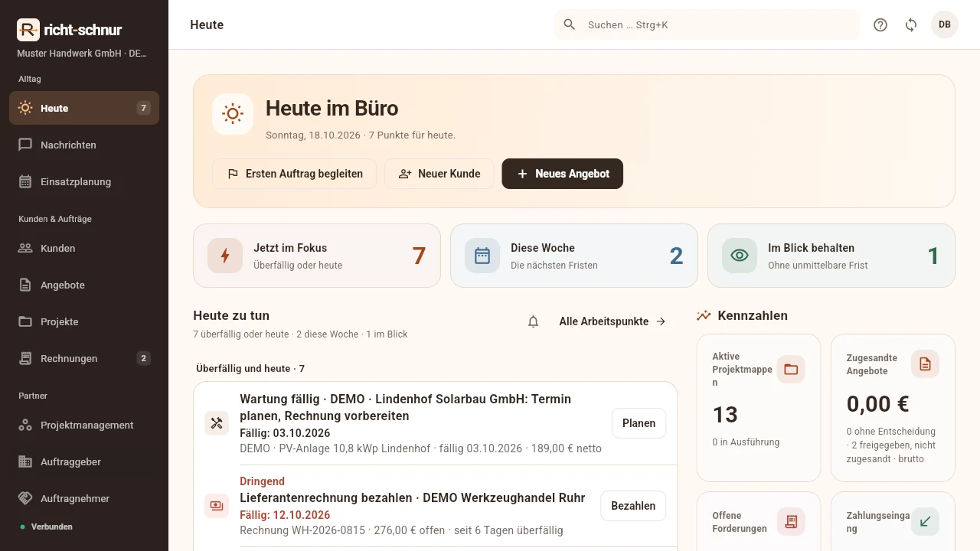
Task: Click the bell notification icon
Action: [x=534, y=321]
